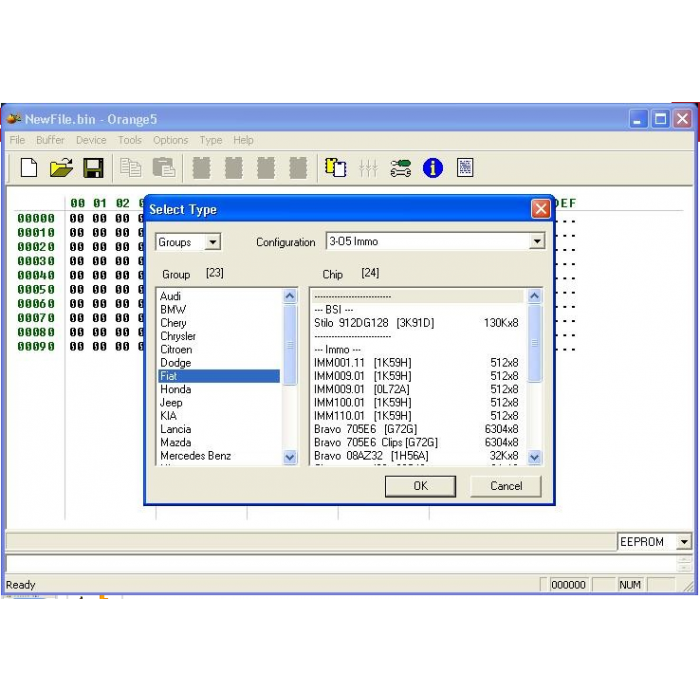Open the Configuration dropdown showing 3-05 Immo
This screenshot has width=700, height=700.
coord(537,242)
